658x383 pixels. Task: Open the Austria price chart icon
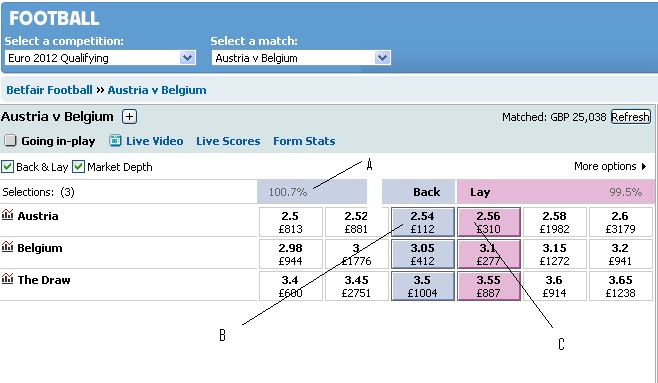7,215
